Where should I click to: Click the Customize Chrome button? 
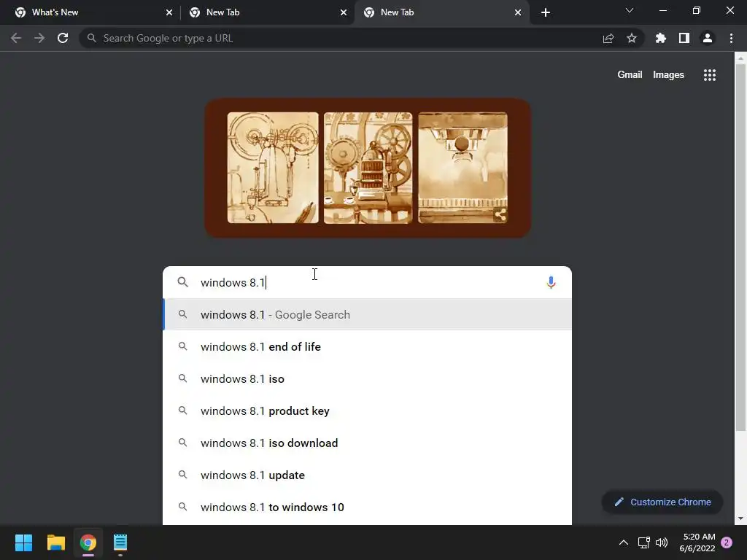point(662,502)
